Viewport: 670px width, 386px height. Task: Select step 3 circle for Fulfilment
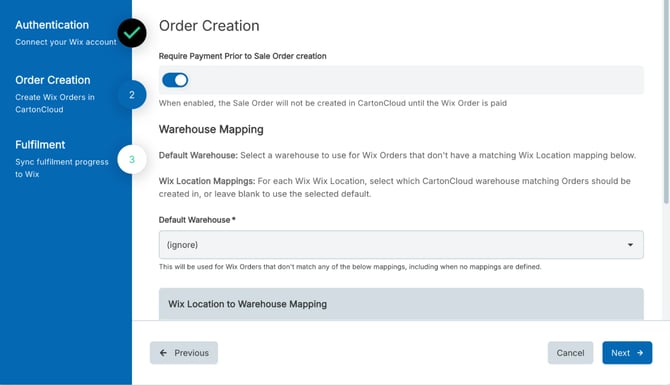click(x=132, y=159)
